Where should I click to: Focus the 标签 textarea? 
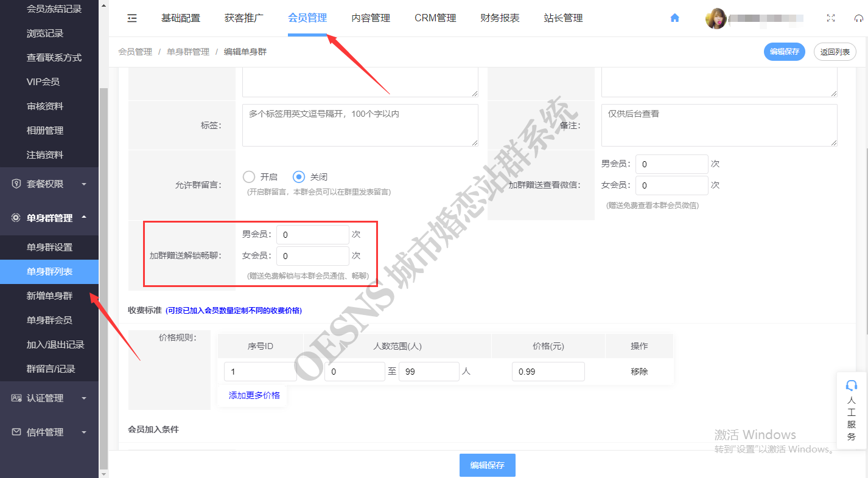click(x=360, y=125)
